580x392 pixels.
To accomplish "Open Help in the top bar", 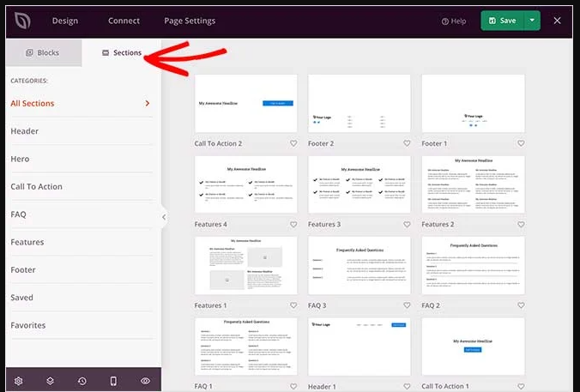I will coord(454,21).
